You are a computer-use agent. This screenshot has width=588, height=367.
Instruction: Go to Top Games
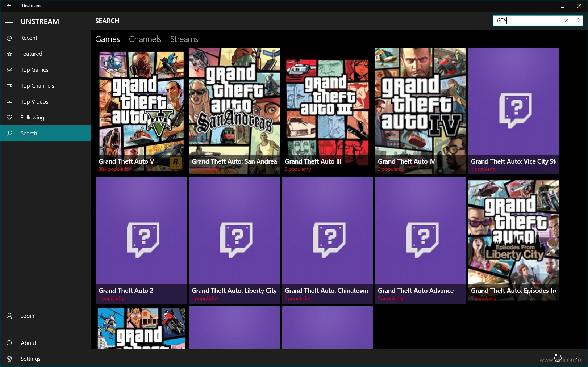pos(46,70)
